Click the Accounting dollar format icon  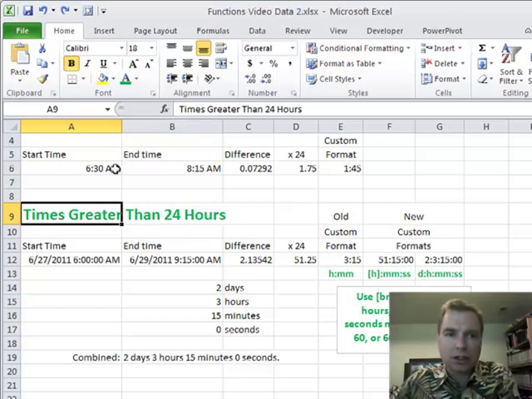tap(250, 63)
